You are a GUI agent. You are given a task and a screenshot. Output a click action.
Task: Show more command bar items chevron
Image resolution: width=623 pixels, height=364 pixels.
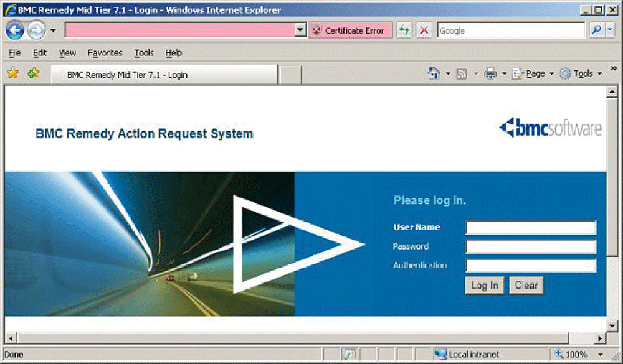[614, 68]
